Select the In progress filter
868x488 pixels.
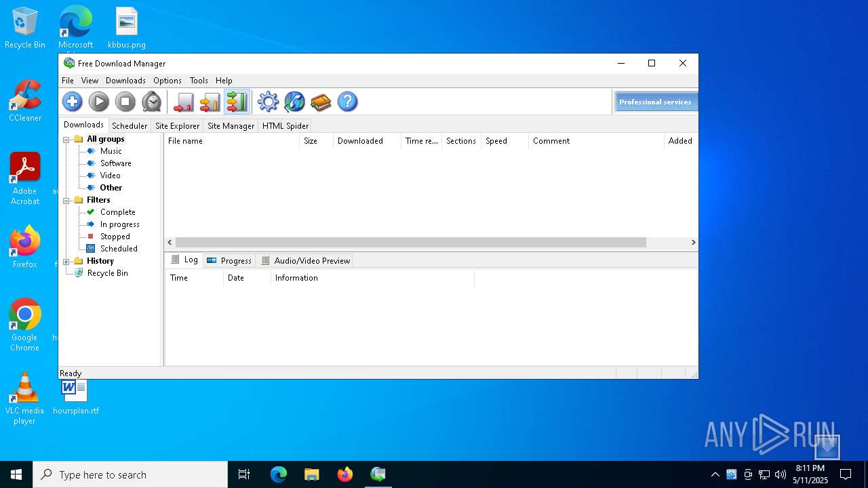coord(120,224)
